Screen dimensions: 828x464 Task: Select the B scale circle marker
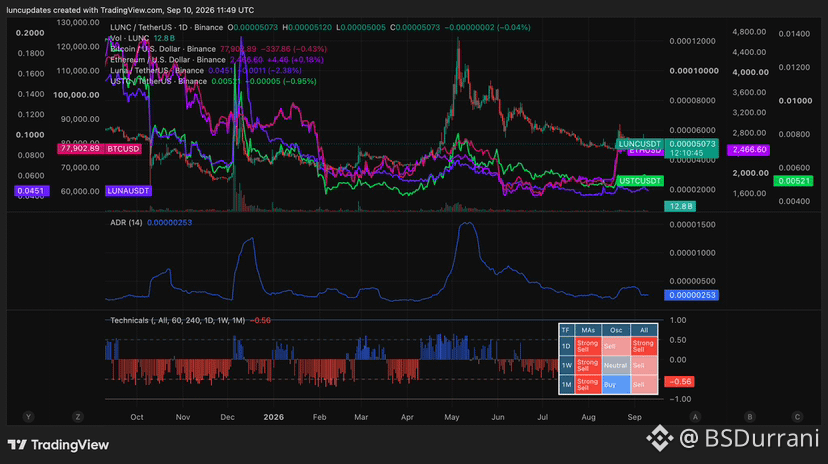tap(749, 417)
